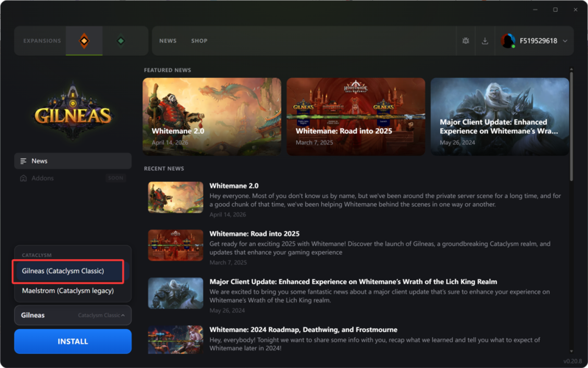
Task: Click the user avatar icon
Action: point(508,40)
